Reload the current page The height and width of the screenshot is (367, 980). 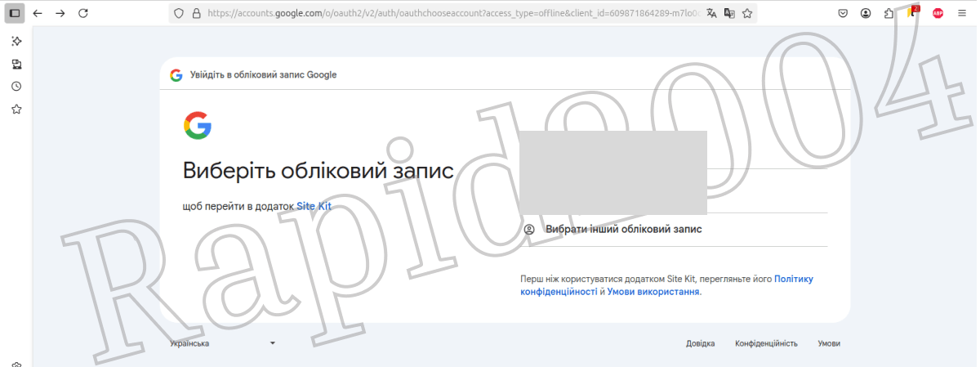coord(82,13)
